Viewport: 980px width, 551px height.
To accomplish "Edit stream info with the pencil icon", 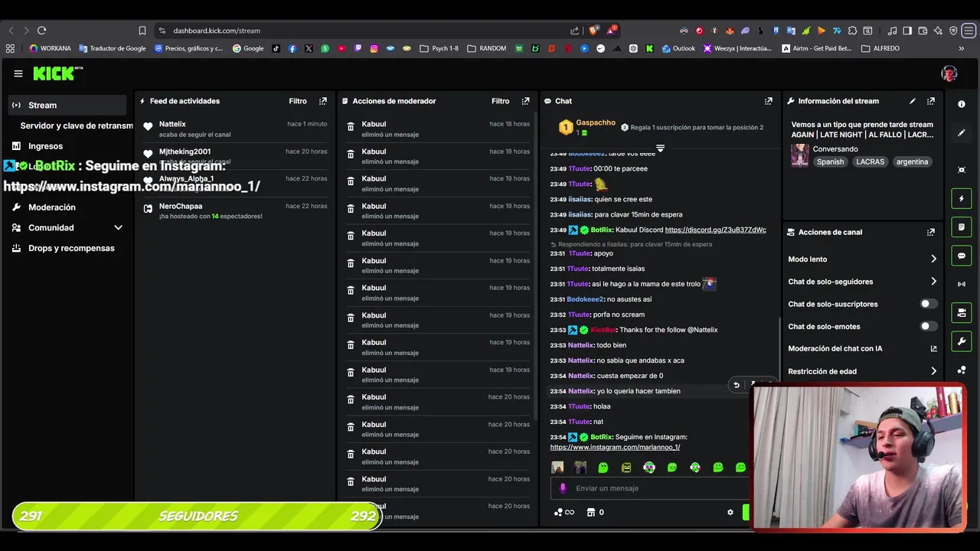I will click(x=913, y=101).
